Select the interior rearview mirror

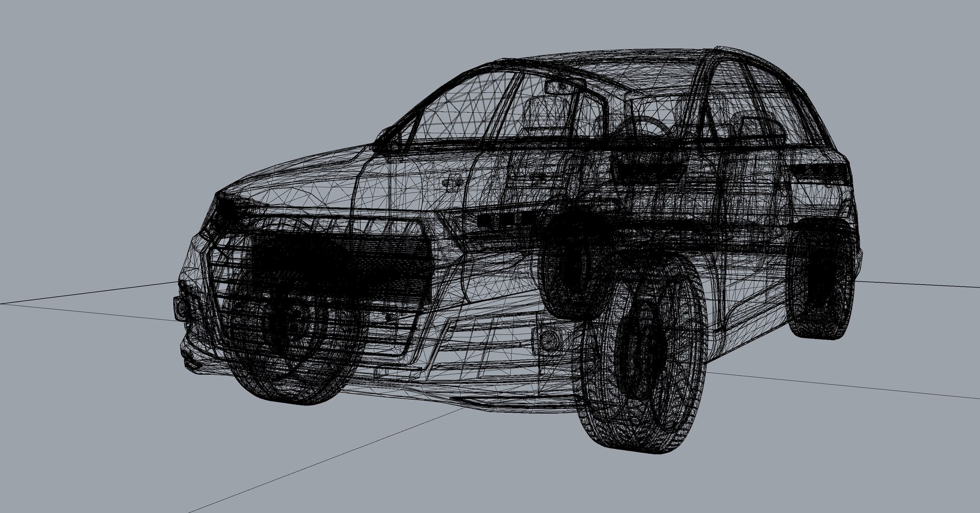(x=565, y=87)
